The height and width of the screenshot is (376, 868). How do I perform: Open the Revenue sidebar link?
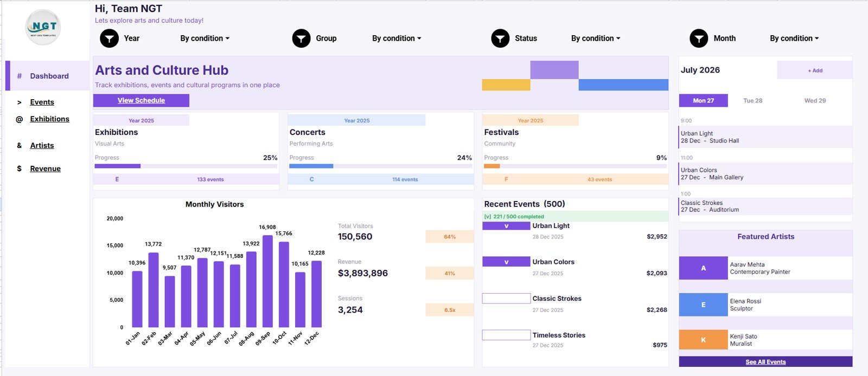click(45, 169)
